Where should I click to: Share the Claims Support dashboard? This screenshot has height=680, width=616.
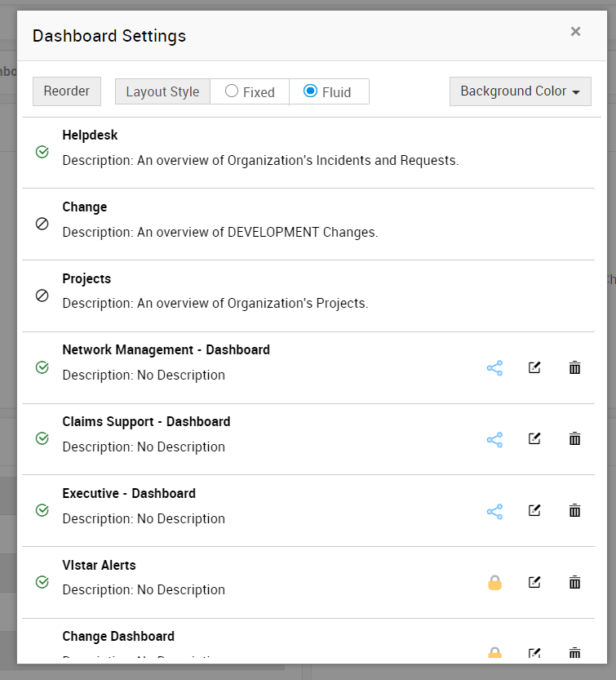(494, 440)
